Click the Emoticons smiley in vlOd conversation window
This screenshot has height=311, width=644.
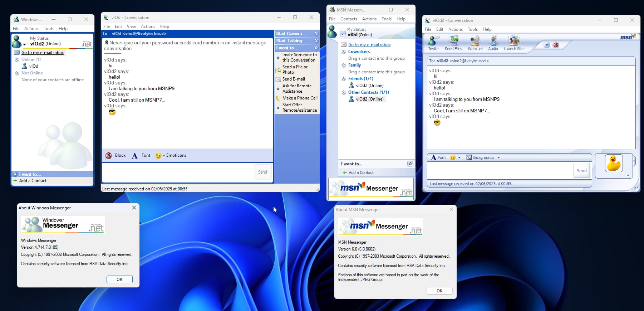158,155
